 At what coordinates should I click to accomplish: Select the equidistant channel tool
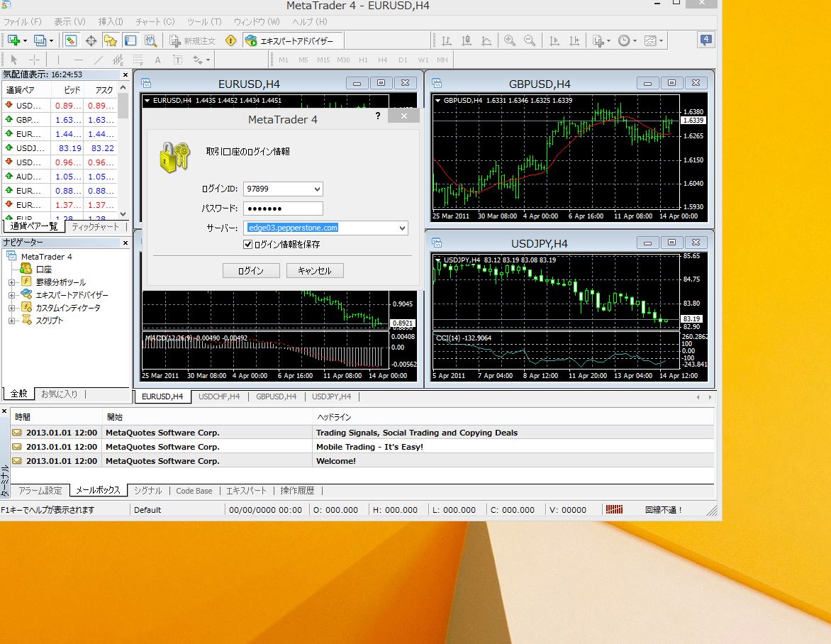[118, 60]
